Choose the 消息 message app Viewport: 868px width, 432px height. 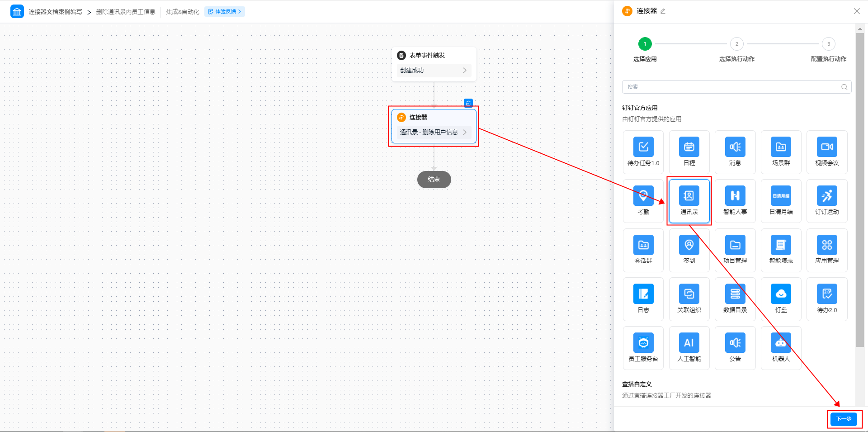point(735,152)
